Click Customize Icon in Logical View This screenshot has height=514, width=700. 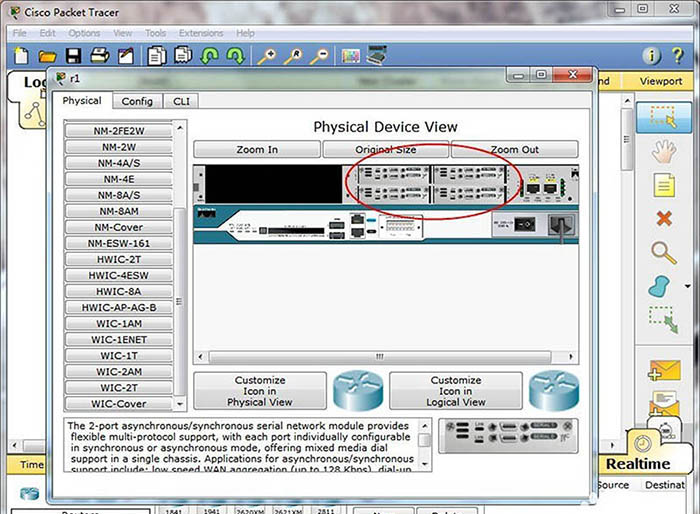[x=456, y=391]
